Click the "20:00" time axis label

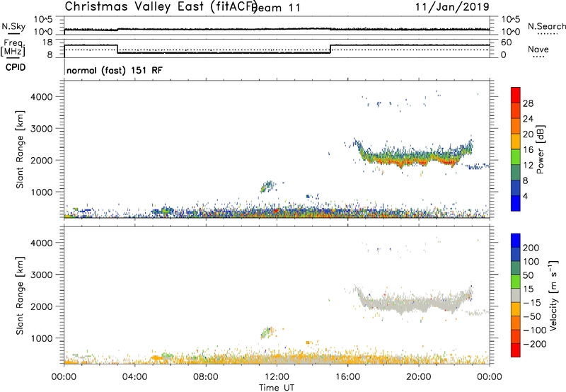[x=419, y=377]
